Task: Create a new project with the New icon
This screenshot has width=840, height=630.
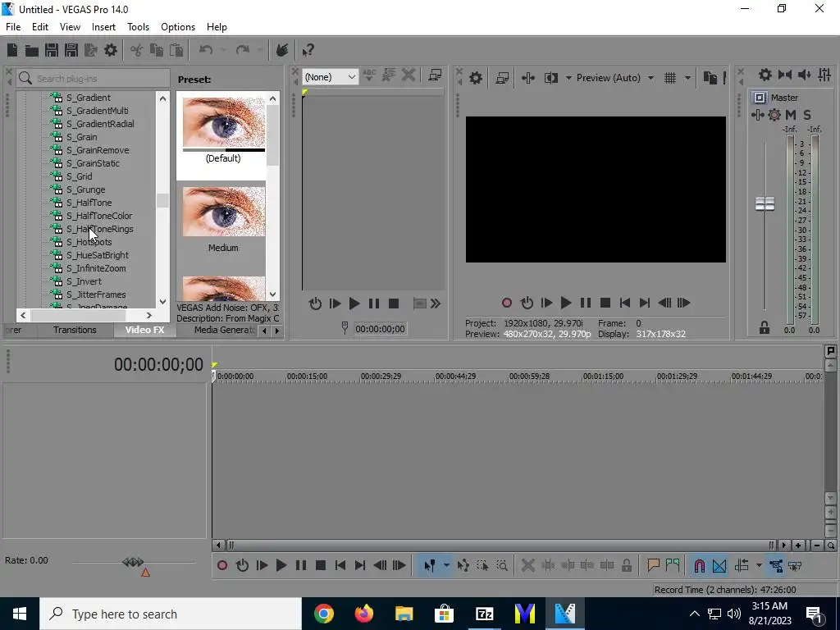Action: pos(12,50)
